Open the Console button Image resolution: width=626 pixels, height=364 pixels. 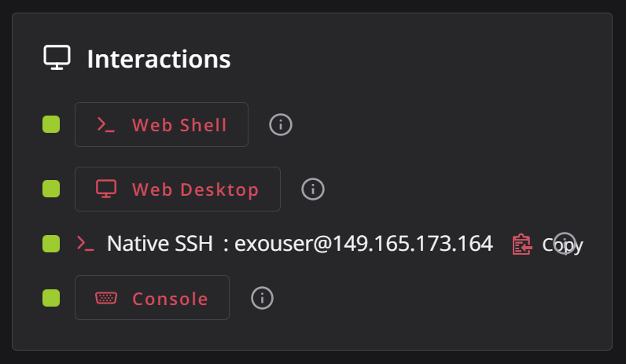152,297
